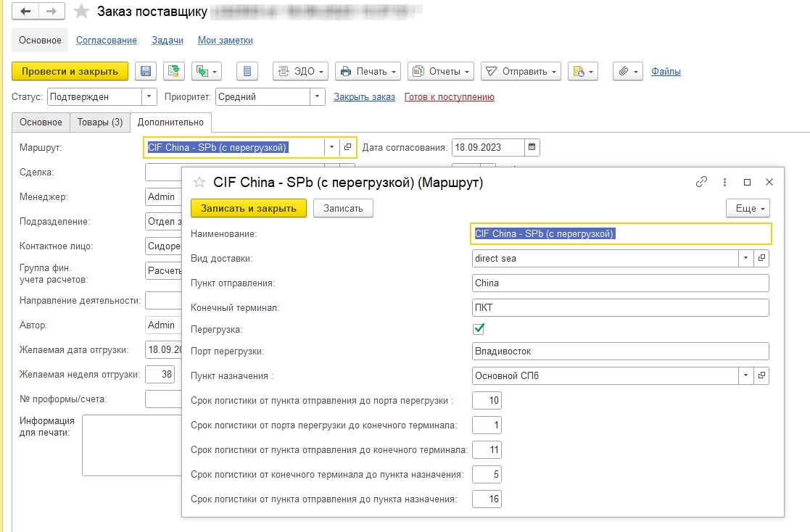Open the Печать dropdown menu

368,71
